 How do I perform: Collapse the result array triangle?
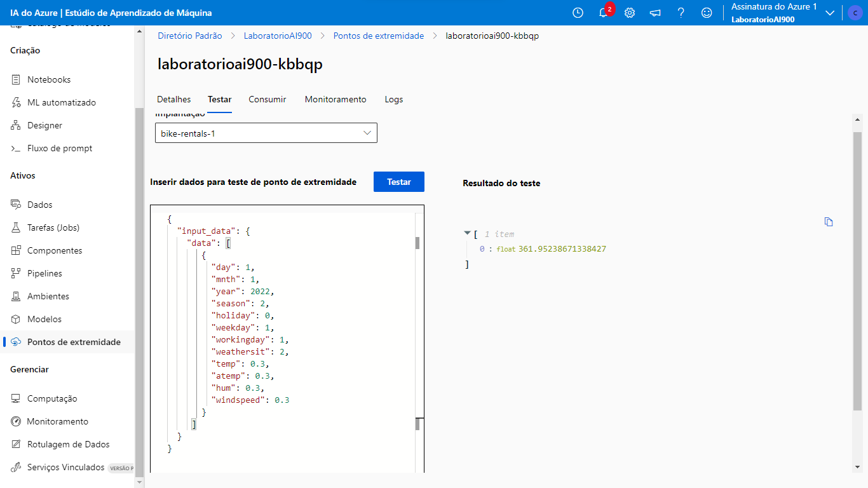click(468, 234)
